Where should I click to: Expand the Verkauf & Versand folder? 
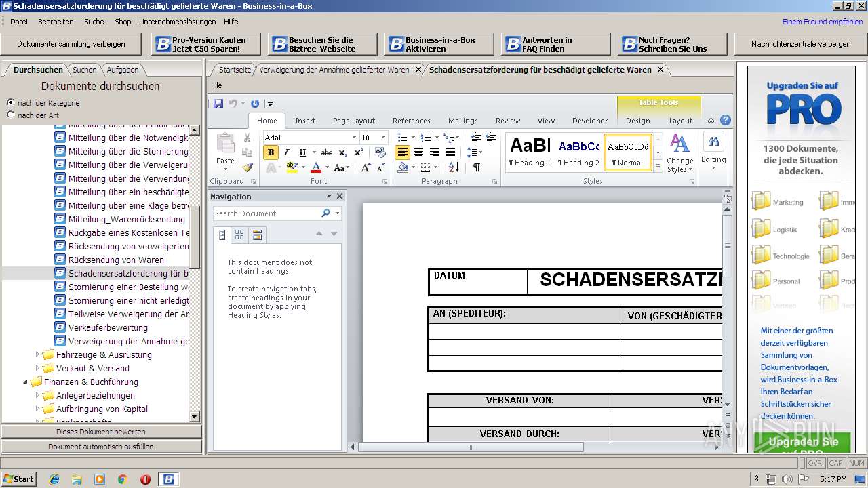tap(38, 368)
